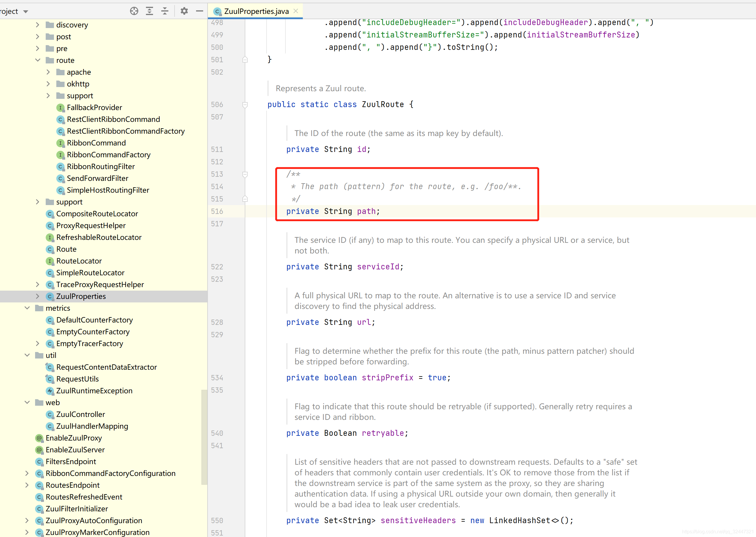Select ZuulProperties class in project sidebar

click(81, 297)
